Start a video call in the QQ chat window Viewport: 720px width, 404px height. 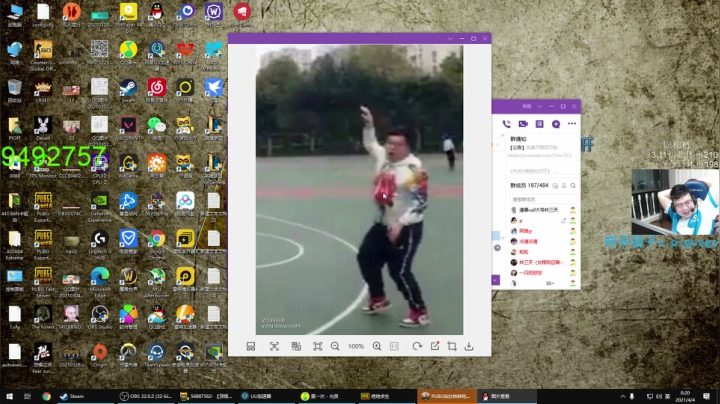(x=523, y=124)
